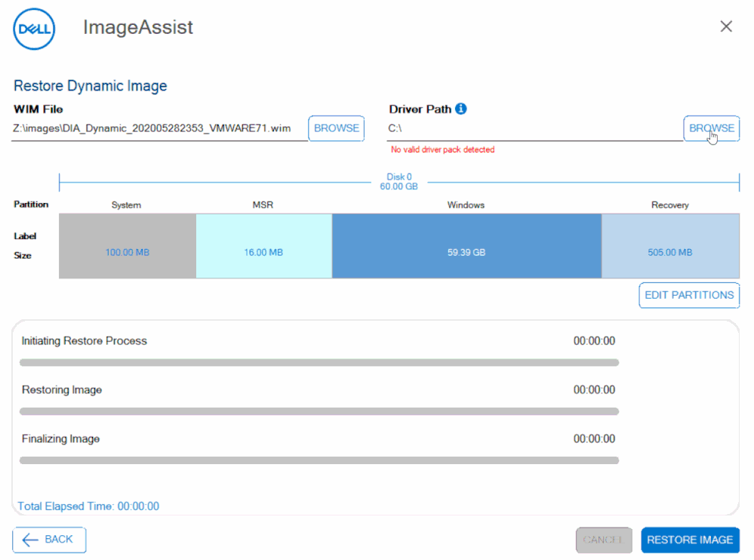The image size is (754, 560).
Task: Click the Restoring Image progress bar
Action: (x=319, y=411)
